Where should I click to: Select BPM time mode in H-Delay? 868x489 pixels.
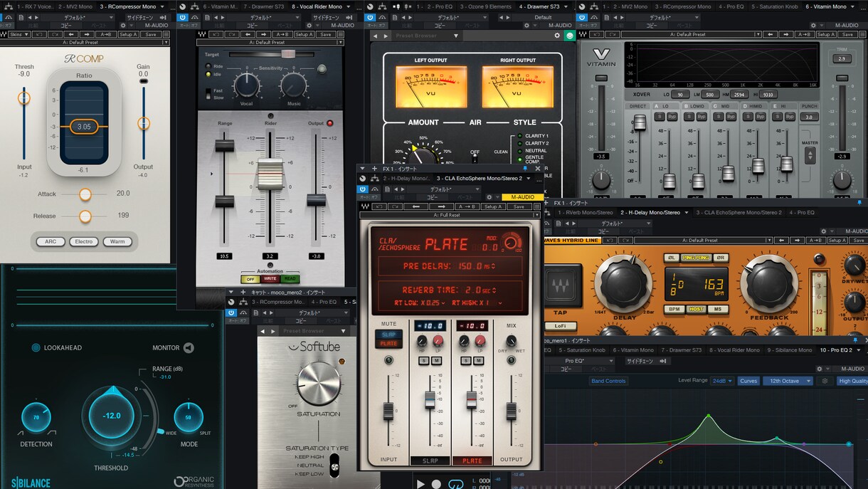tap(674, 309)
